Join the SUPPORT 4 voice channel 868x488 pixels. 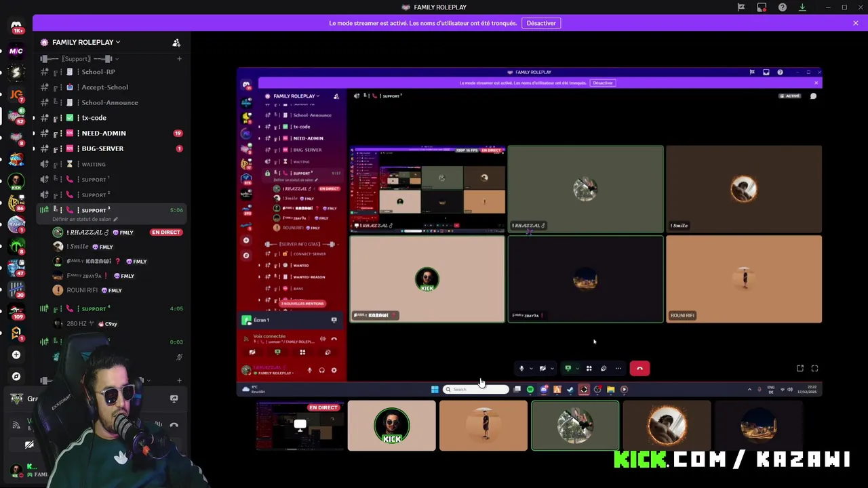click(112, 309)
